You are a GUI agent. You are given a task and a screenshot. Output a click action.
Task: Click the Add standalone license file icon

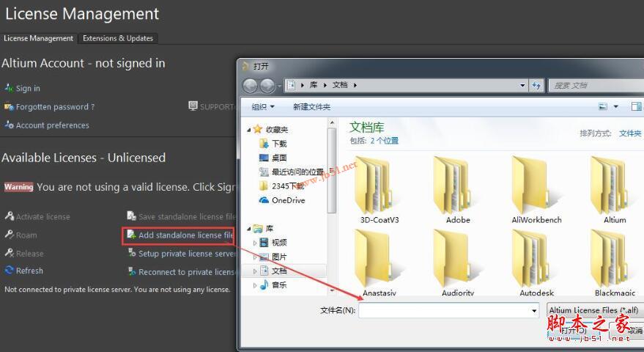click(x=131, y=235)
